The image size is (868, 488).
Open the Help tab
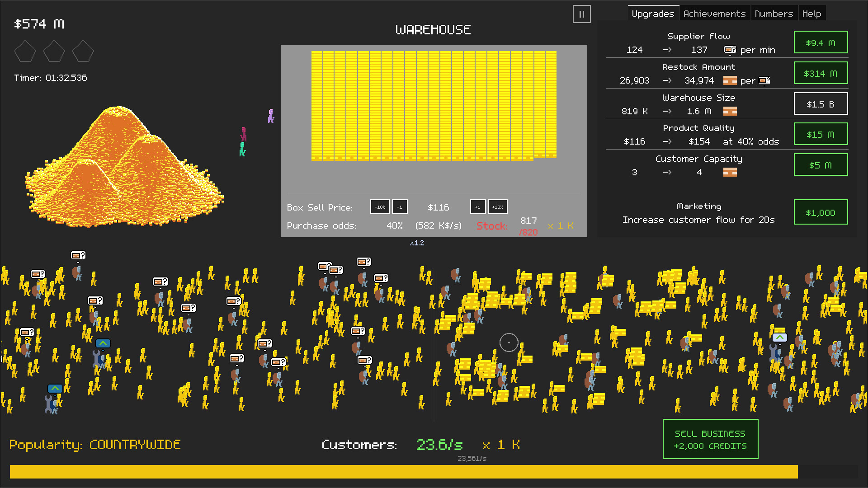(x=812, y=13)
